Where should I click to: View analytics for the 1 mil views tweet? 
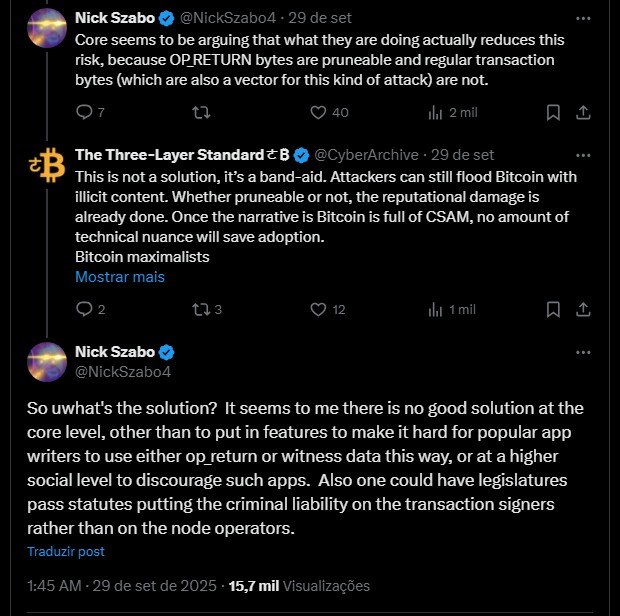[x=435, y=310]
